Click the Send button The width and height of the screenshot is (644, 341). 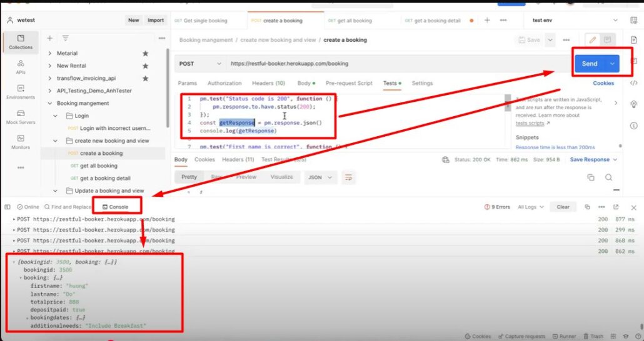click(x=590, y=64)
